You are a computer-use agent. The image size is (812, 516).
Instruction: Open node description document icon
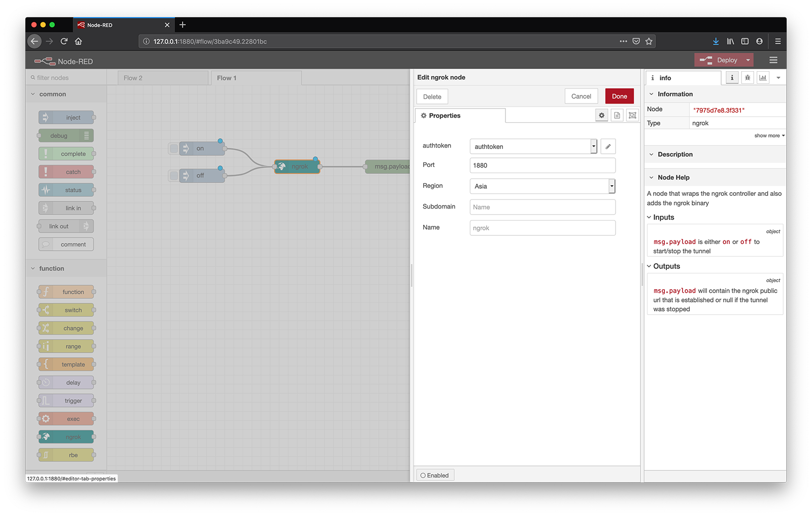[617, 115]
